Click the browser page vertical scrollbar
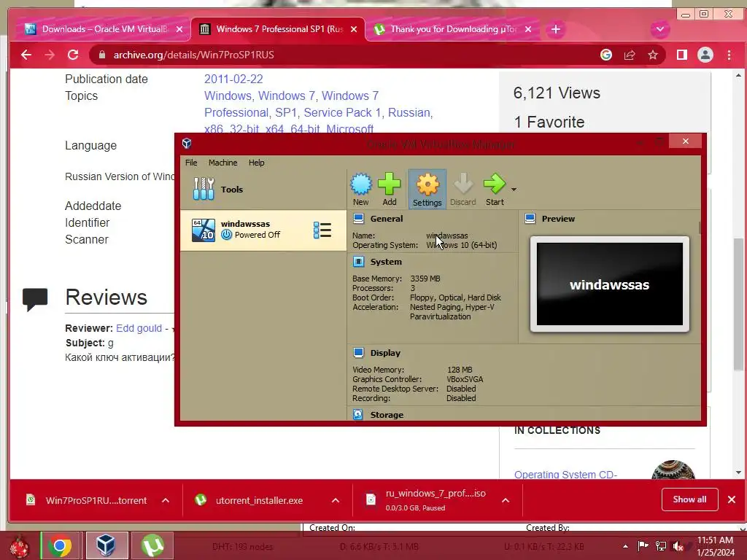 pos(738,305)
